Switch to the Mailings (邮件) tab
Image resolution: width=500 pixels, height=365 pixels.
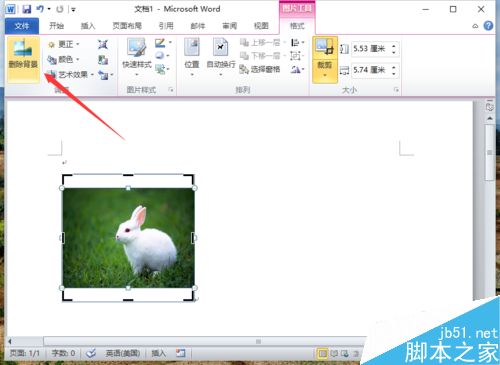pos(198,26)
